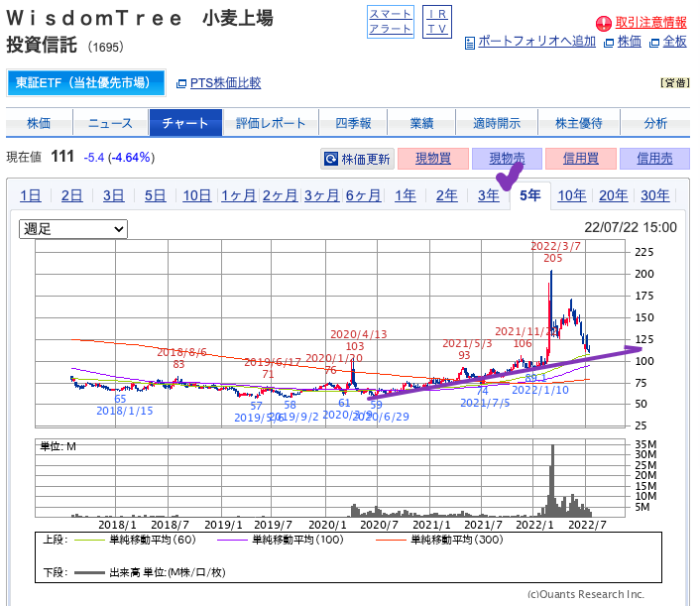Select the 6ヶ月 chart period
Viewport: 700px width, 606px height.
[363, 195]
